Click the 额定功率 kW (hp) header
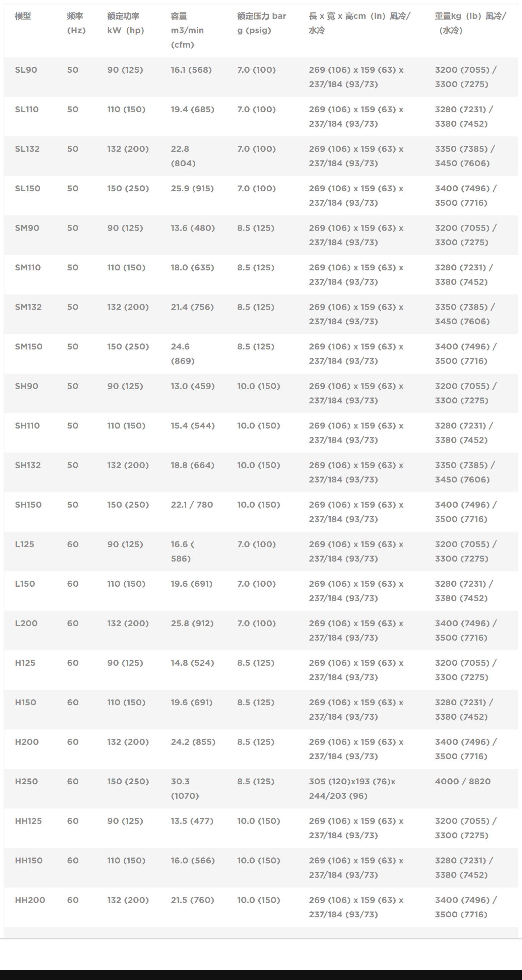522x980 pixels. (126, 23)
